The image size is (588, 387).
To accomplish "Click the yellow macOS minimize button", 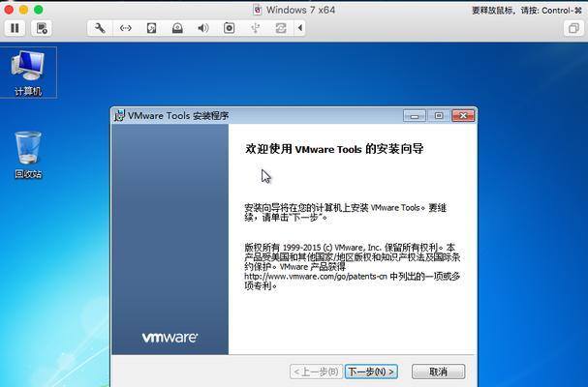I will 23,10.
